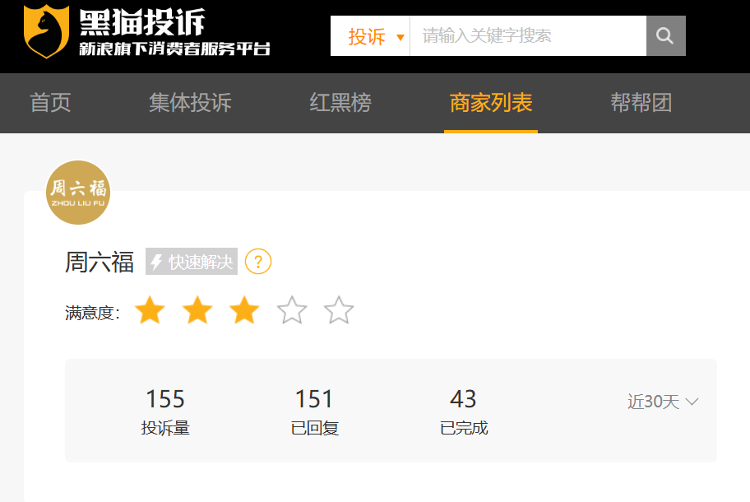
Task: Click the 43 已完成 statistic
Action: 463,412
